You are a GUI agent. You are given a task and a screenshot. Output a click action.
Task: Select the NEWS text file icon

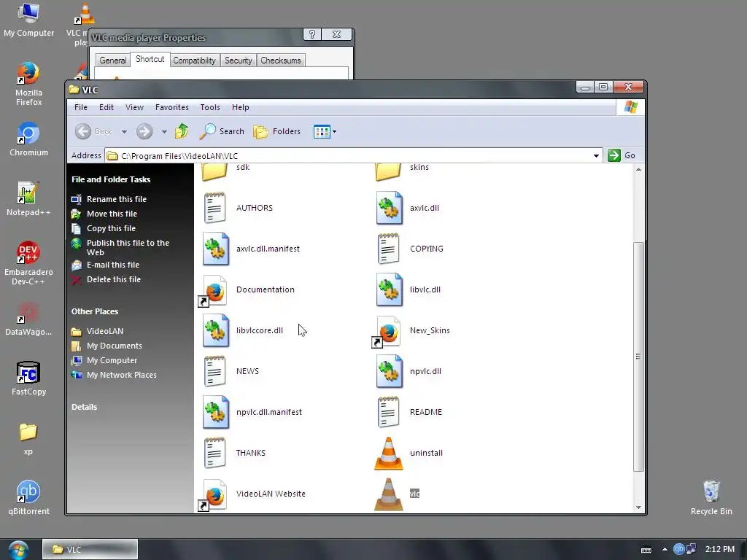click(215, 371)
